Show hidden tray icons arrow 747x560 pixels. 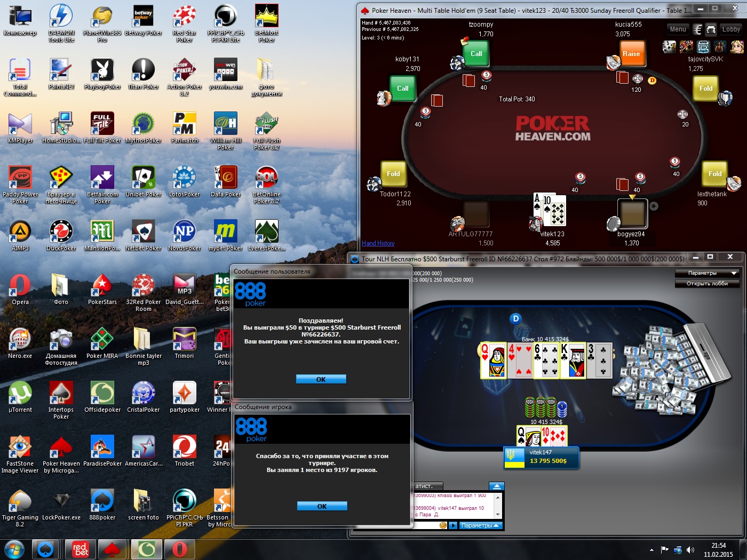(651, 550)
